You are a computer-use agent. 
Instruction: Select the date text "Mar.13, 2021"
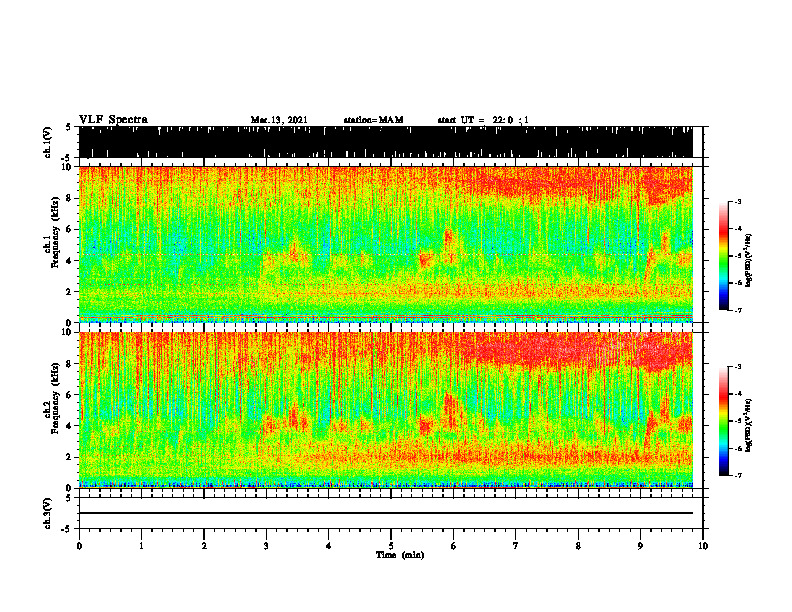[279, 120]
